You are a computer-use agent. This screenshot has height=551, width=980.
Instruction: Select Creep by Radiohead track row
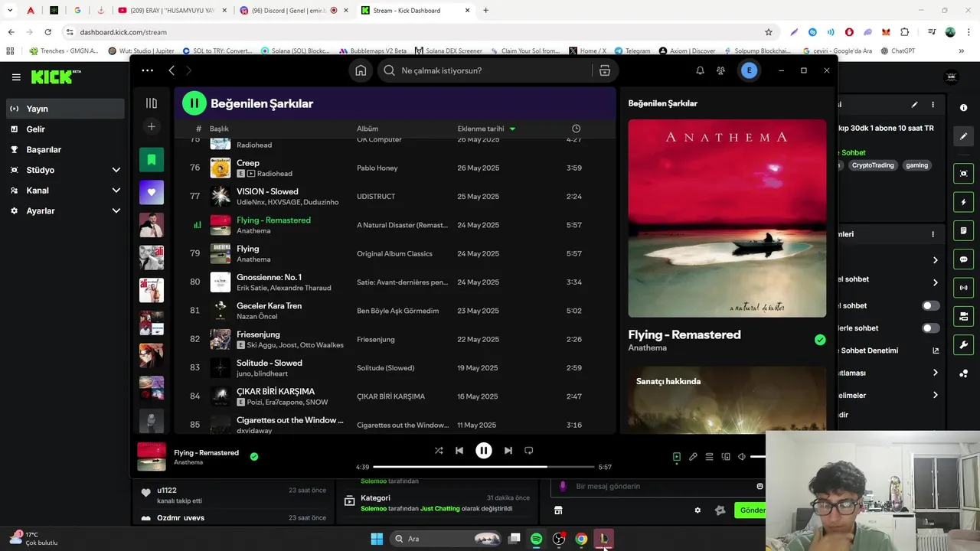(x=395, y=168)
